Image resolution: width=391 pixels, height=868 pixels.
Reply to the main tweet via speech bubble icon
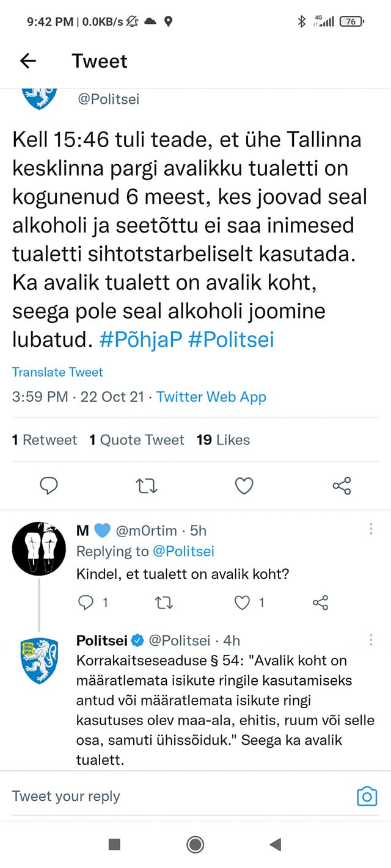pos(49,485)
